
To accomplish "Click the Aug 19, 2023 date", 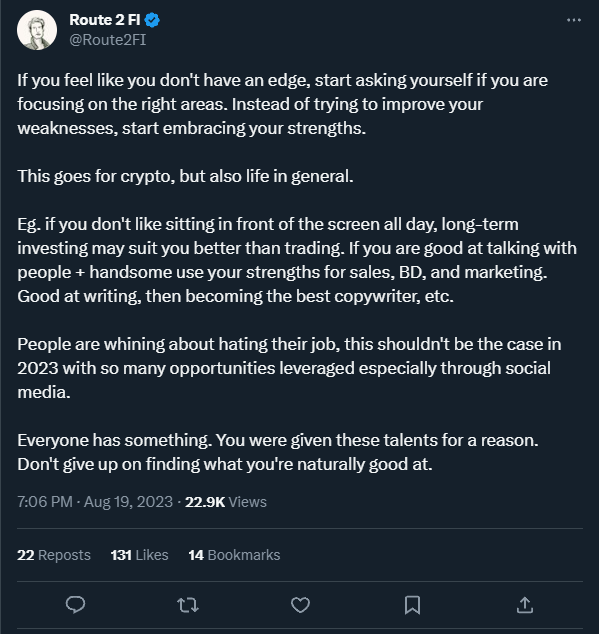I will 128,502.
